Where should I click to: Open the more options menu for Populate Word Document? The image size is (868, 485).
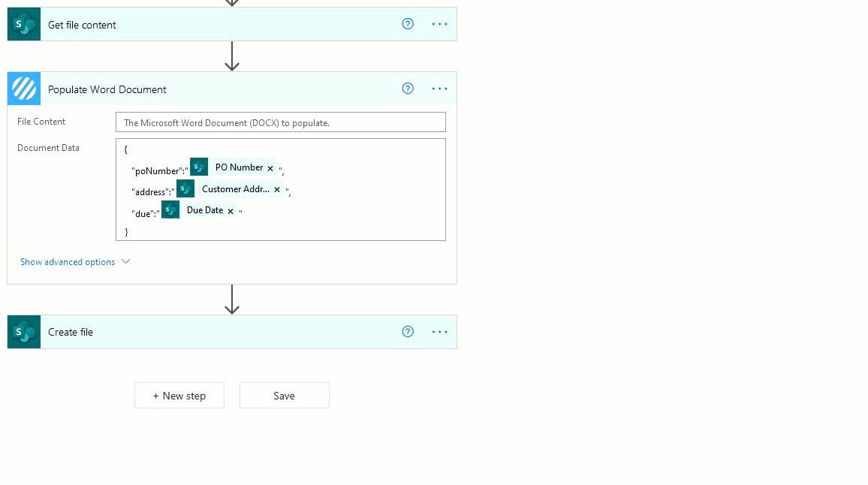pos(439,89)
